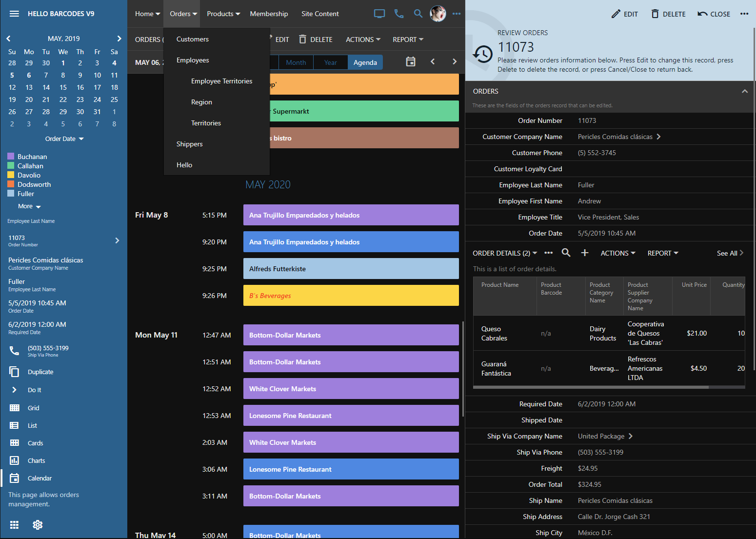
Task: Click the search magnifier in the top toolbar
Action: click(x=418, y=14)
